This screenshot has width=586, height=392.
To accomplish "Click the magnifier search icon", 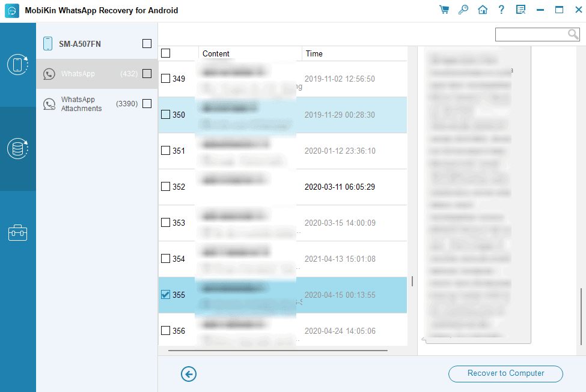I will (x=573, y=34).
